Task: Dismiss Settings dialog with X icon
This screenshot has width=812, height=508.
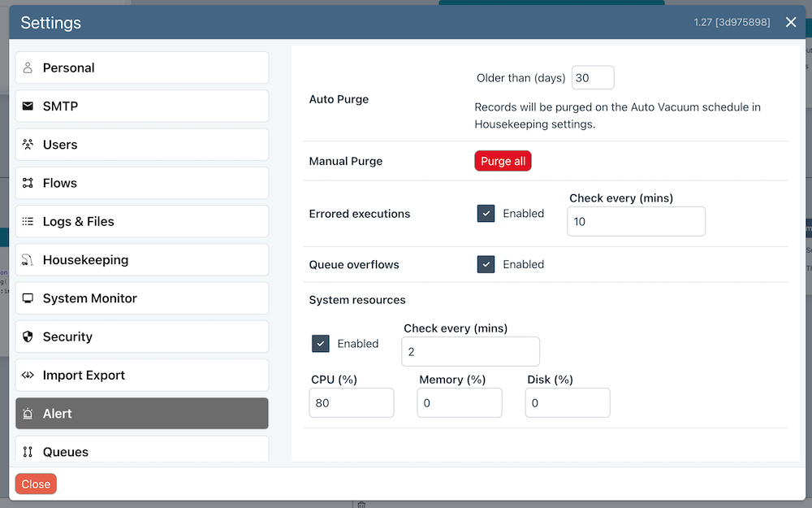Action: (x=791, y=22)
